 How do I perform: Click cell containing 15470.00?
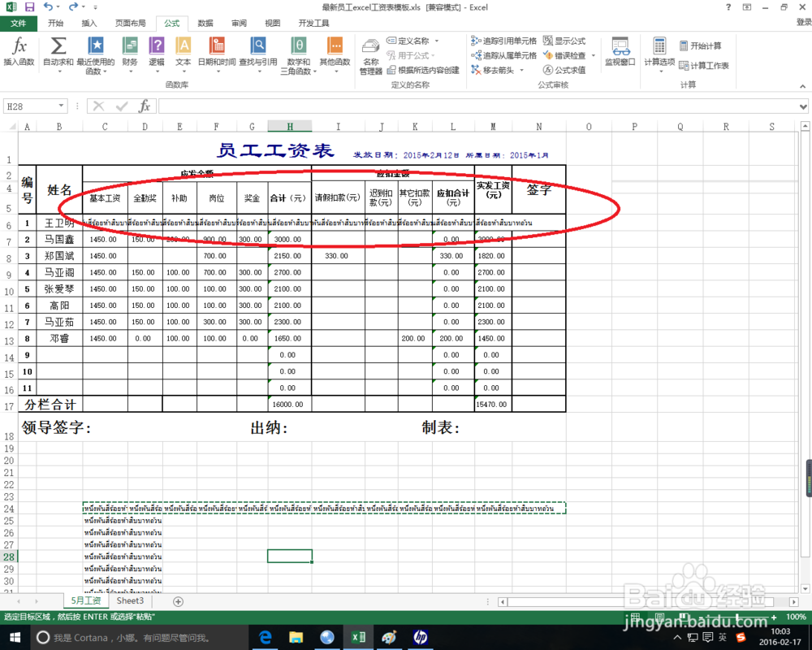pyautogui.click(x=493, y=404)
